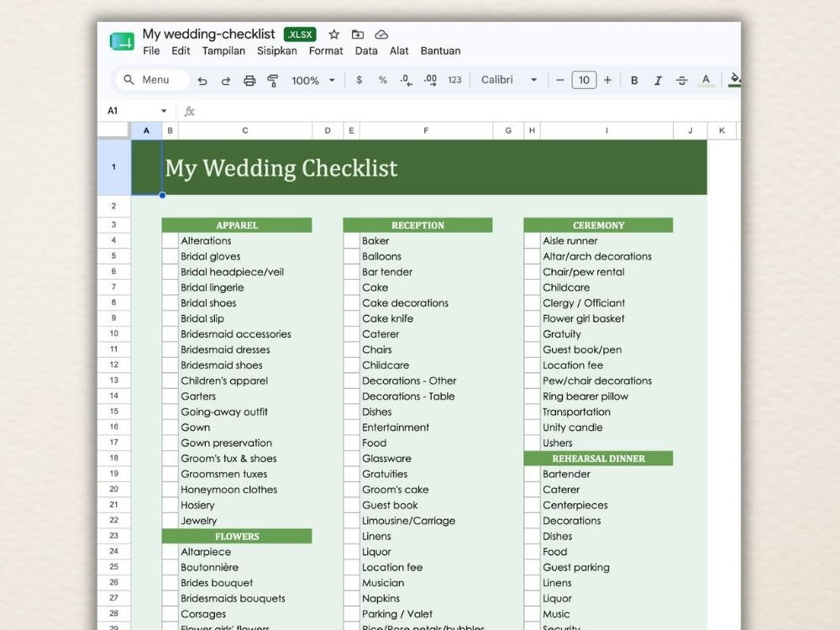Toggle strikethrough formatting
The height and width of the screenshot is (630, 840).
click(681, 81)
